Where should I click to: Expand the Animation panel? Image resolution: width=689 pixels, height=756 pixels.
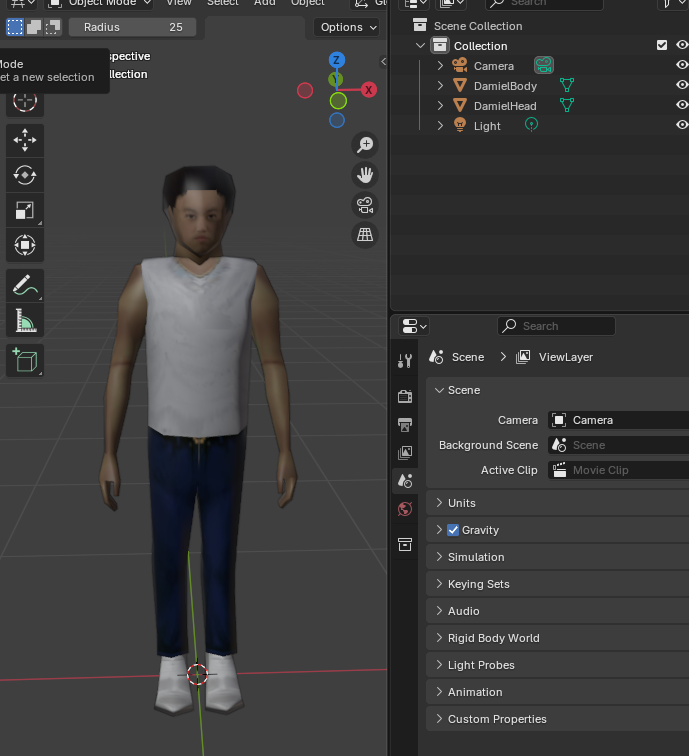click(558, 692)
